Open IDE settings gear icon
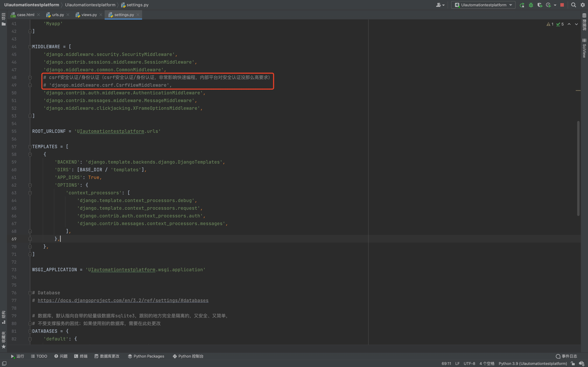The image size is (588, 367). click(x=583, y=5)
